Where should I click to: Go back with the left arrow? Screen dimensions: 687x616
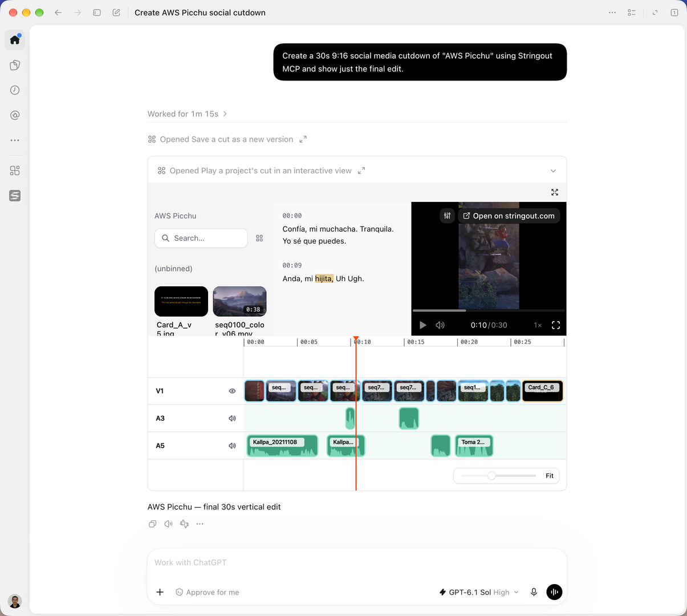(58, 13)
